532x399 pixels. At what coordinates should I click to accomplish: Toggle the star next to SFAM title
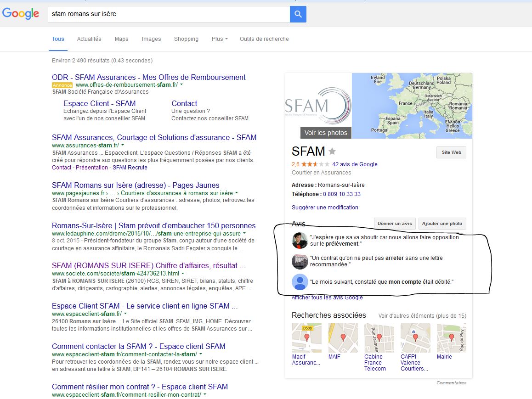[x=332, y=152]
